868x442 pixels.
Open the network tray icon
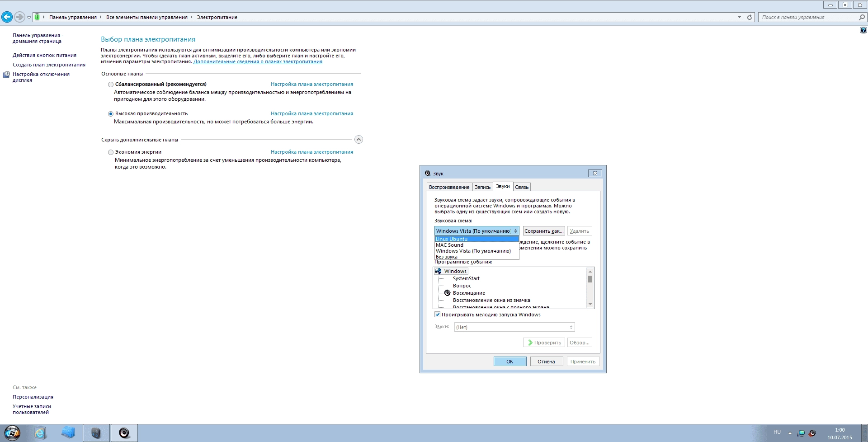click(x=801, y=433)
